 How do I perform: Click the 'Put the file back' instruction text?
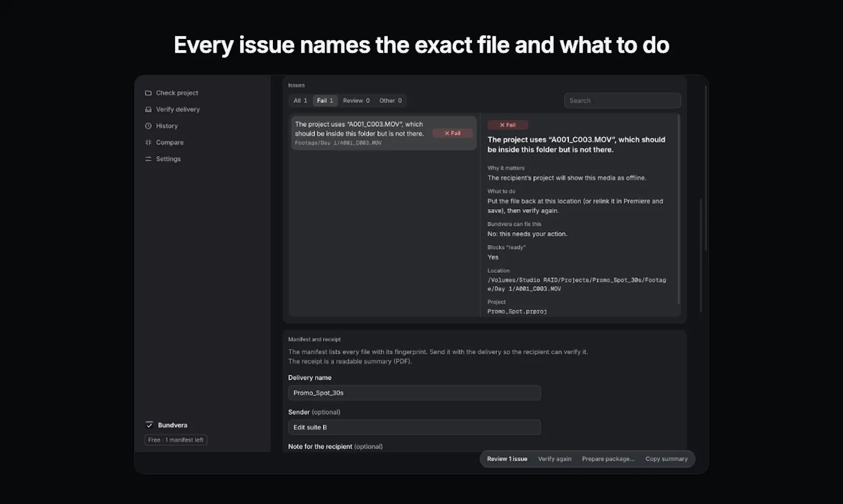point(575,206)
